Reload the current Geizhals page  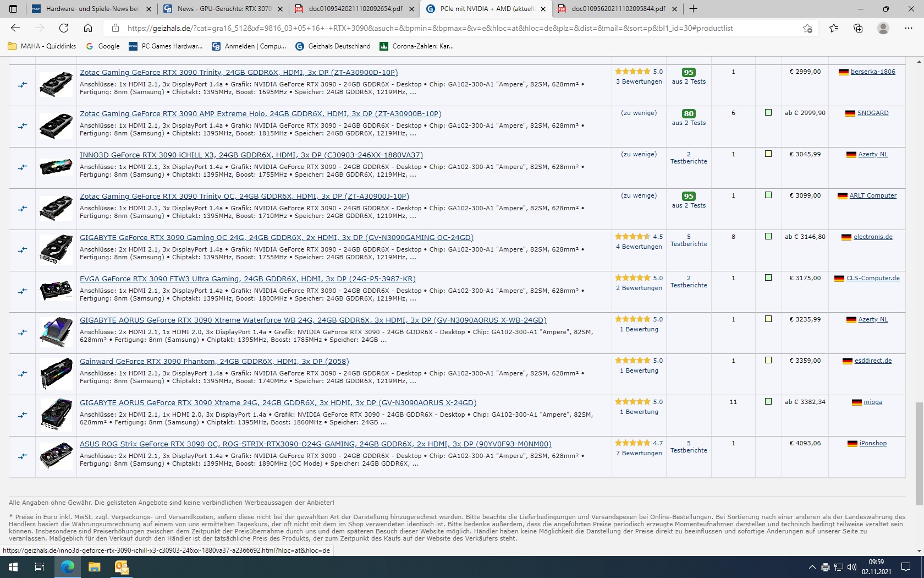coord(64,28)
